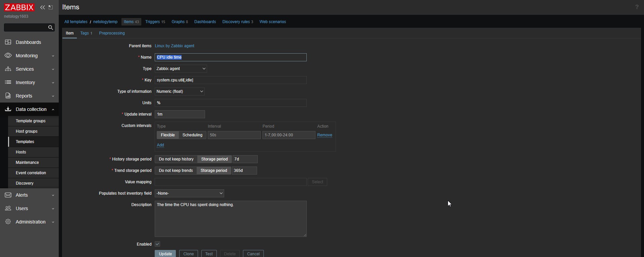Screen dimensions: 644x257
Task: Untick the Enabled checkbox
Action: point(157,244)
